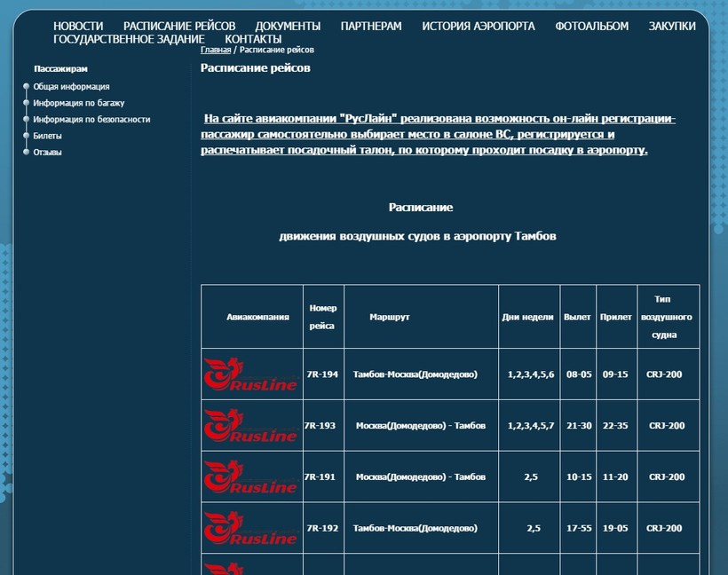Click the Главная breadcrumb link

point(216,50)
